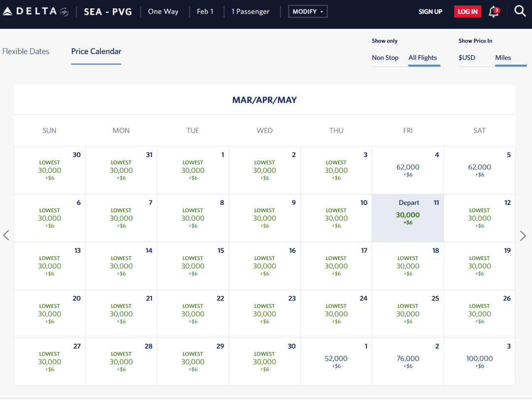This screenshot has height=400, width=532.
Task: Click the SAT column header
Action: (479, 131)
